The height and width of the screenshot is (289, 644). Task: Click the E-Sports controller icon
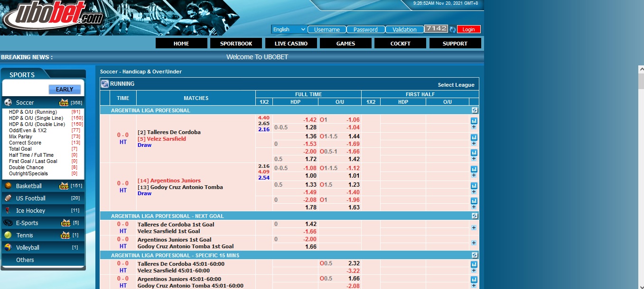8,223
